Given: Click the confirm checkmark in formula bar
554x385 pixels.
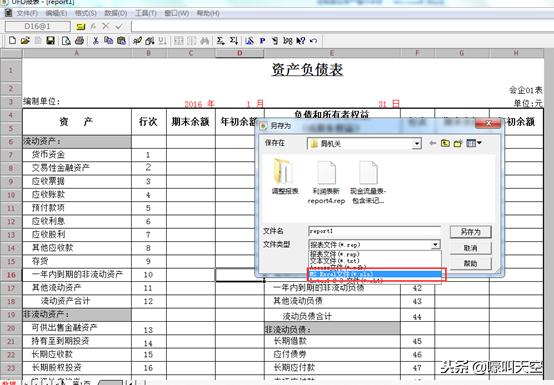Looking at the screenshot, I should coord(119,26).
